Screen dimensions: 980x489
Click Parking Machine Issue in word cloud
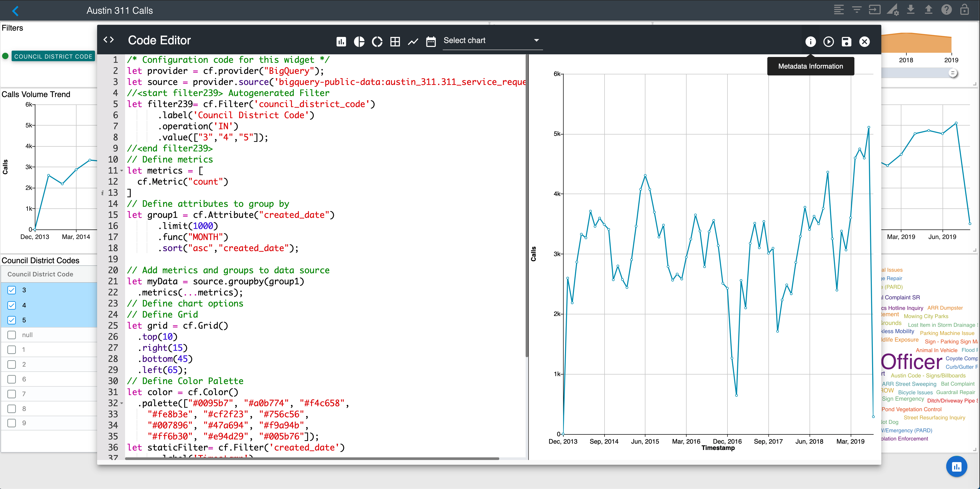coord(947,333)
